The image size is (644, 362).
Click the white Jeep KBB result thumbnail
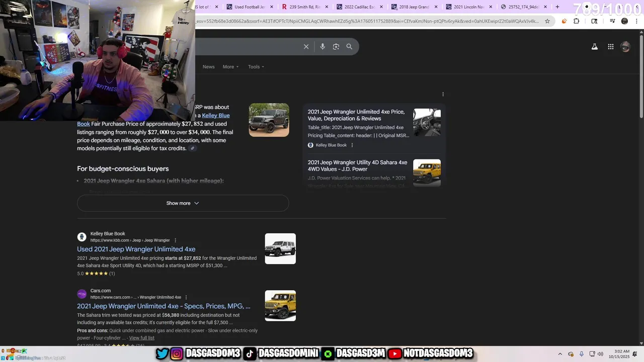coord(280,248)
